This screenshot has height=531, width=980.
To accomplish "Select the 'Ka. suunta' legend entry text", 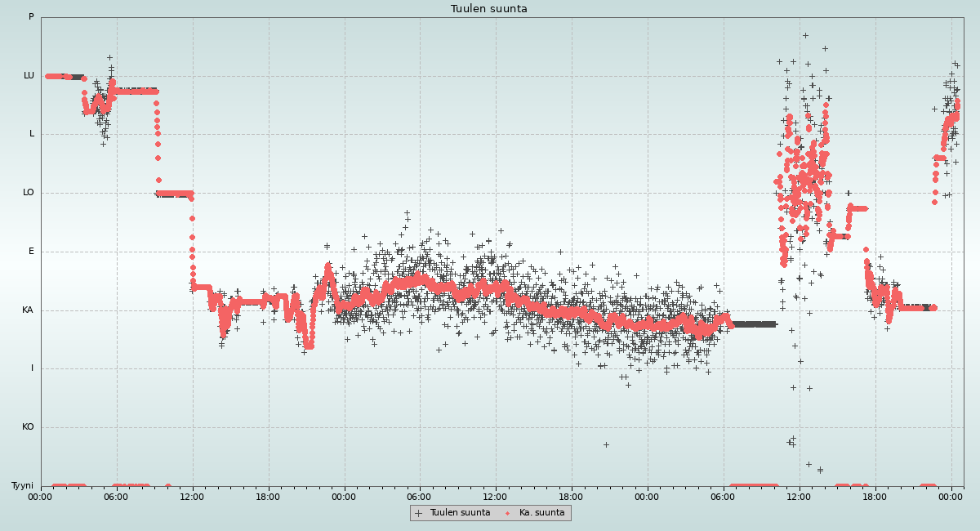I will (541, 513).
